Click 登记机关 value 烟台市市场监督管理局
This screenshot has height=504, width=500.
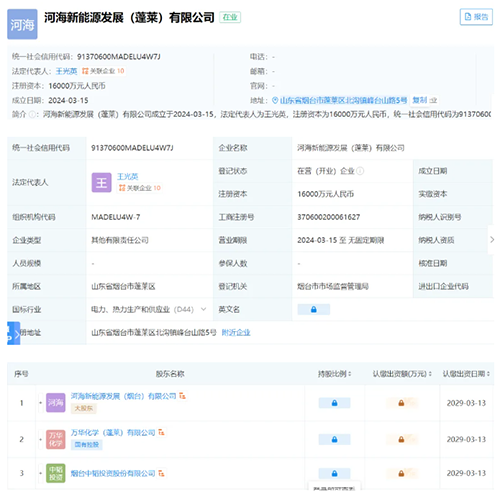333,286
